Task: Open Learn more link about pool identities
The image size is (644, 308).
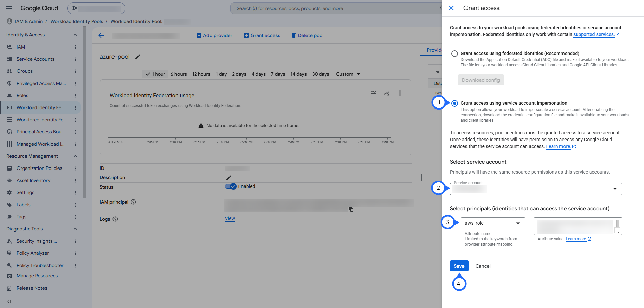Action: click(561, 146)
